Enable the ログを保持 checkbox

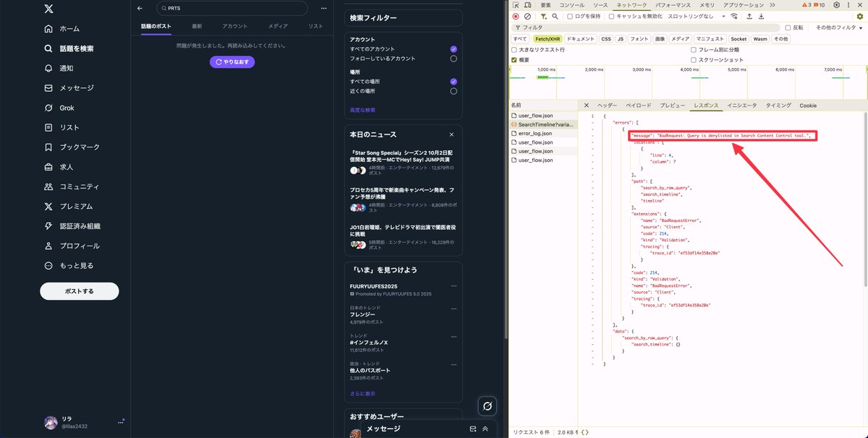pyautogui.click(x=569, y=16)
